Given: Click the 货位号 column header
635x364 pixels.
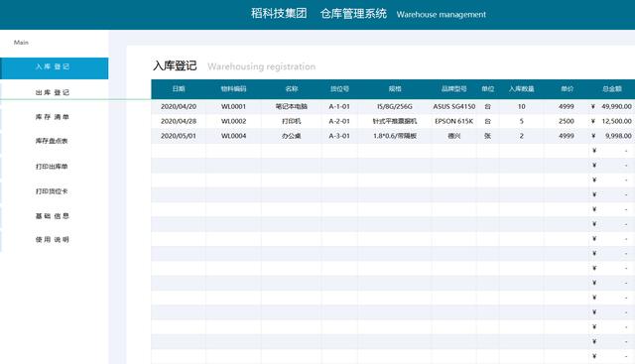Looking at the screenshot, I should 339,88.
